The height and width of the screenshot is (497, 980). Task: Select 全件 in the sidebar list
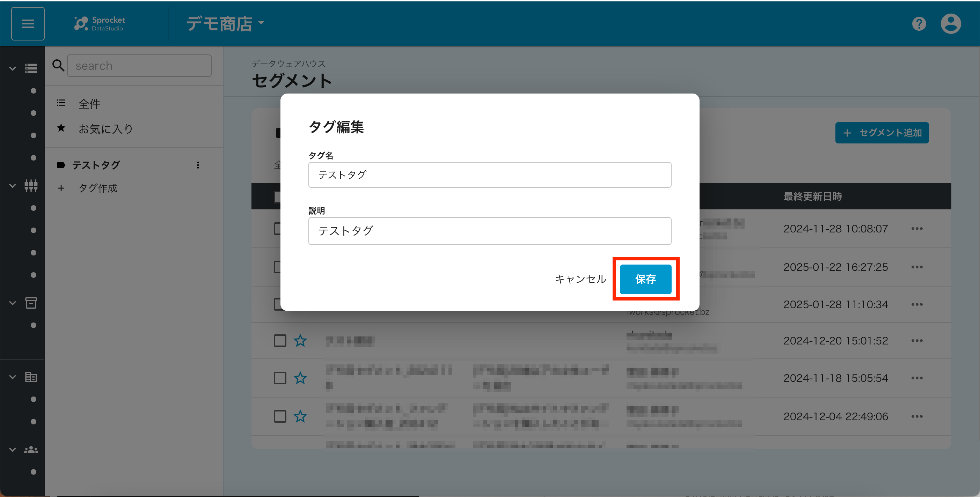coord(89,104)
